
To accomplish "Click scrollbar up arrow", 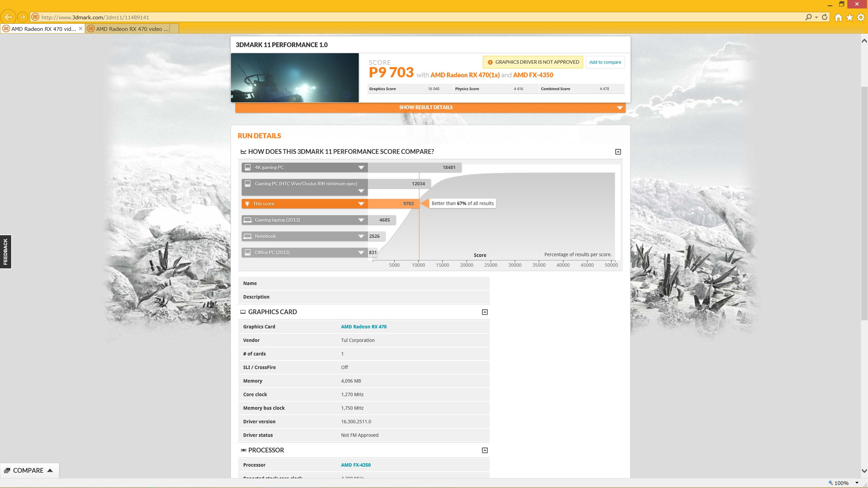I will coord(864,41).
